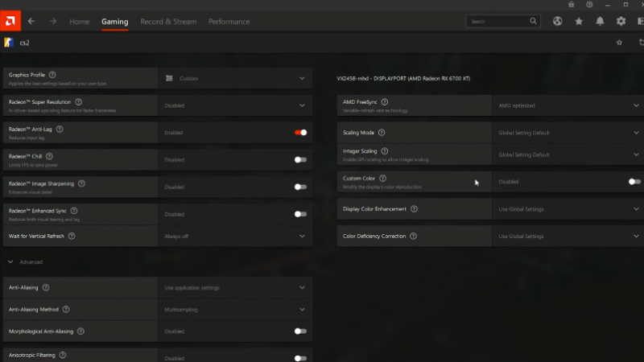Image resolution: width=644 pixels, height=362 pixels.
Task: Show help for Radeon Image Sharpening
Action: pos(82,183)
